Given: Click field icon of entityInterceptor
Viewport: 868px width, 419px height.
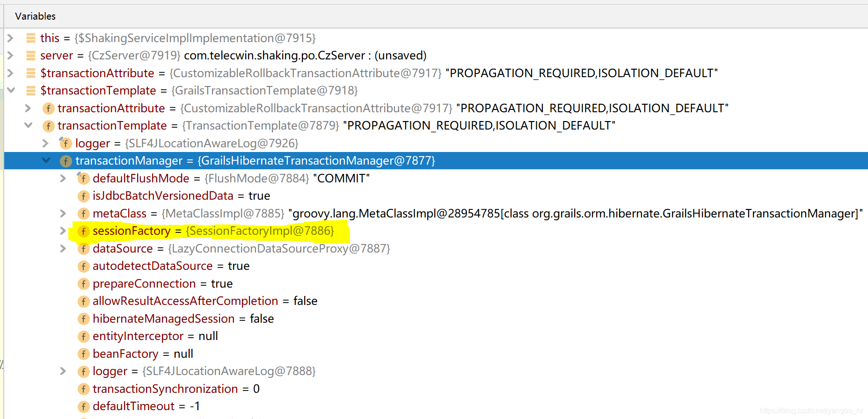Looking at the screenshot, I should coord(83,336).
